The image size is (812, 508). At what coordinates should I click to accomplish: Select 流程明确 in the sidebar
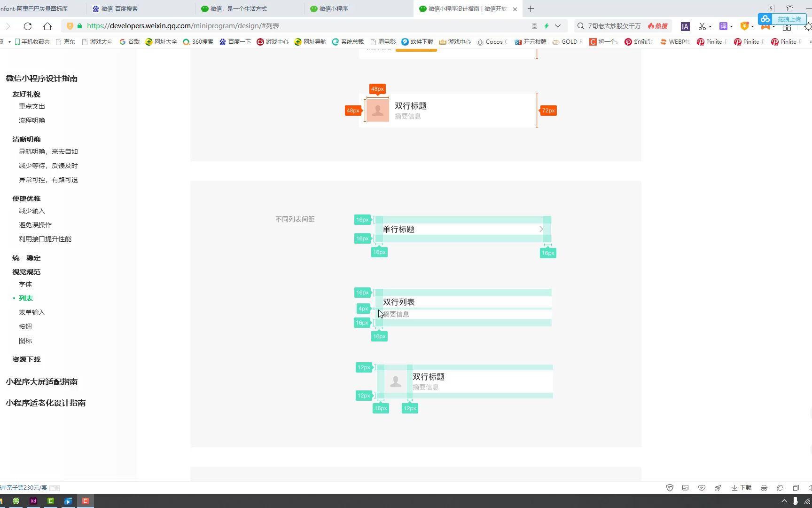point(32,120)
